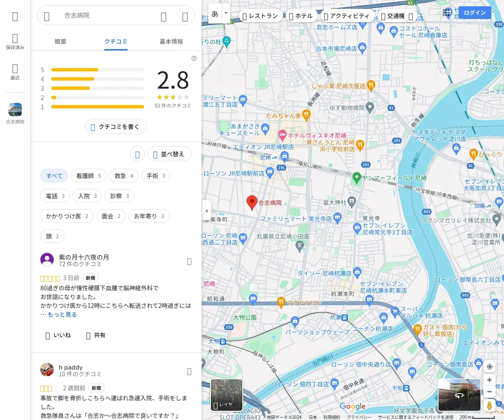Open the Street View photo thumbnail
This screenshot has width=504, height=420.
point(459,395)
